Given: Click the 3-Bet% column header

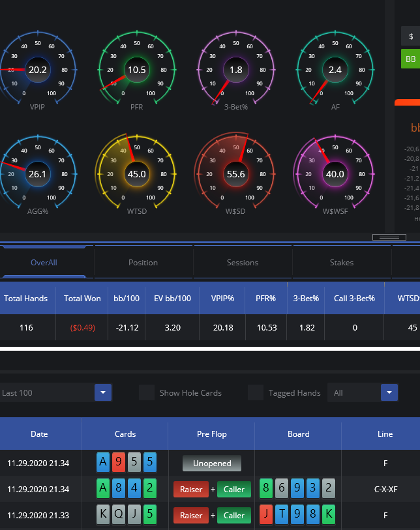Looking at the screenshot, I should [x=306, y=299].
